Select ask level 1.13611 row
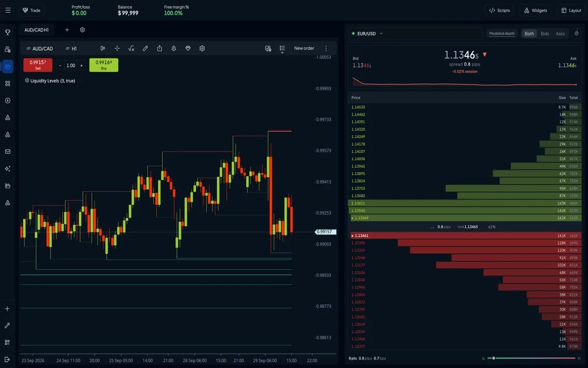588x368 pixels. pos(465,203)
